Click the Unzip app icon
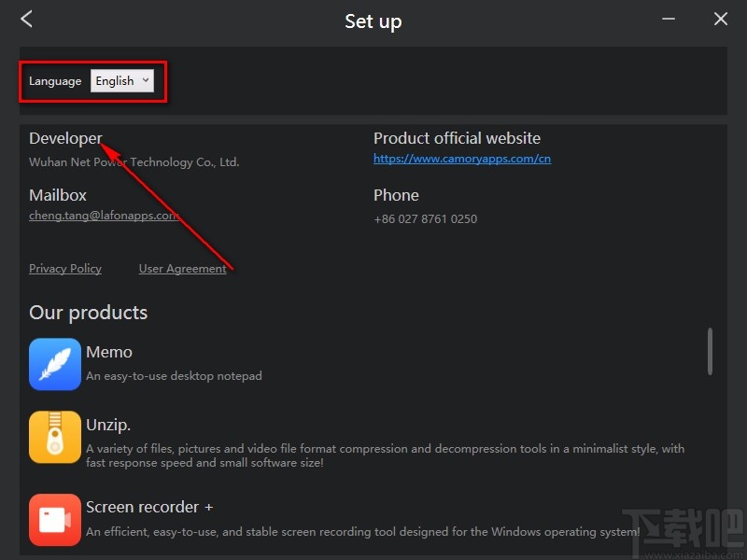The height and width of the screenshot is (560, 747). [x=55, y=437]
